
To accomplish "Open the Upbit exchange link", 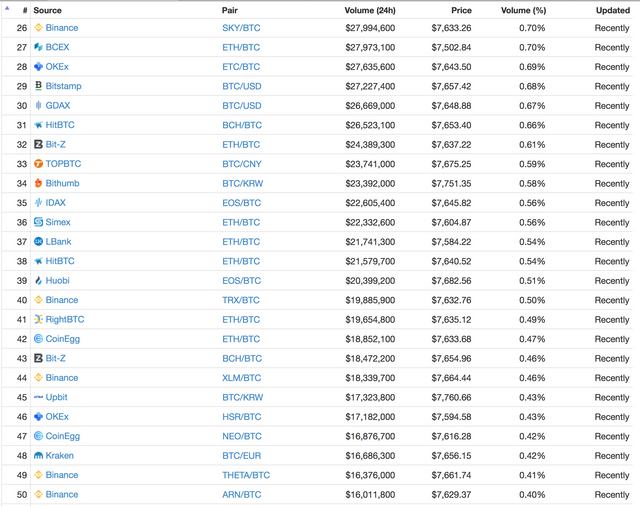I will [x=57, y=397].
